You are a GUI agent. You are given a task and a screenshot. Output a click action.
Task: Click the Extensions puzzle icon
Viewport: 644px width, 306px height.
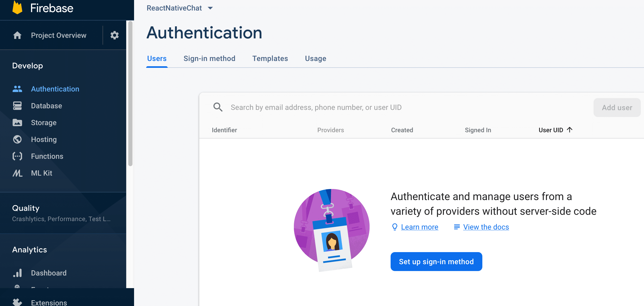[x=17, y=302]
